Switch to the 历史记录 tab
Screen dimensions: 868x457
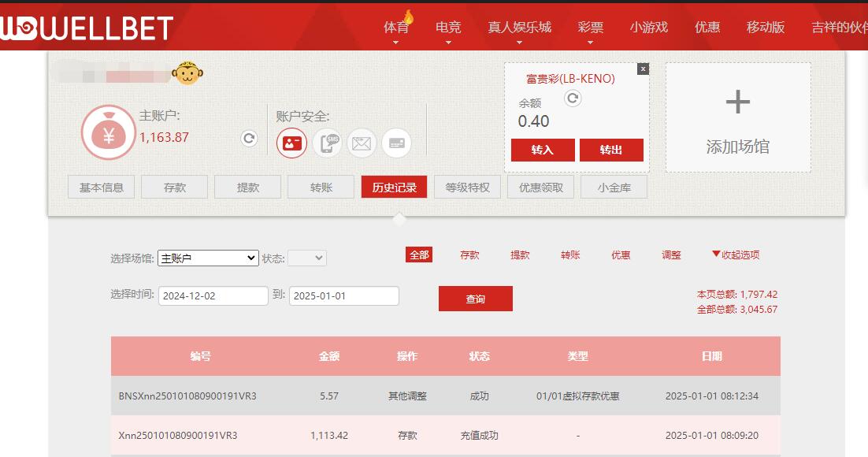[394, 187]
